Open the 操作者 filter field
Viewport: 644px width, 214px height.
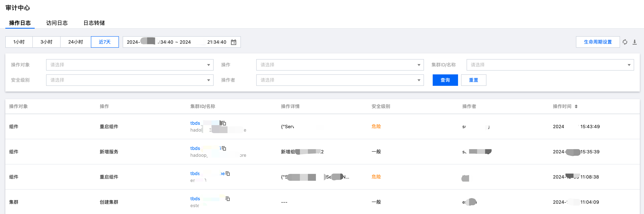point(340,80)
